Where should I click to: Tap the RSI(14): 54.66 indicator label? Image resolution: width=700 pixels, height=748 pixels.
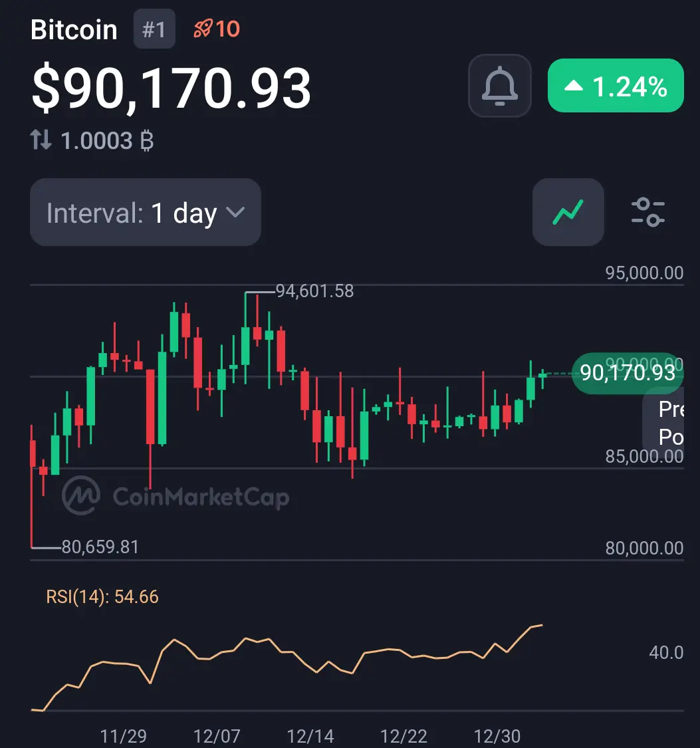click(102, 597)
